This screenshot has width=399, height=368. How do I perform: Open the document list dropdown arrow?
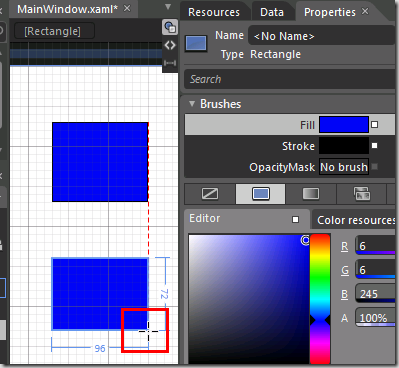point(168,7)
